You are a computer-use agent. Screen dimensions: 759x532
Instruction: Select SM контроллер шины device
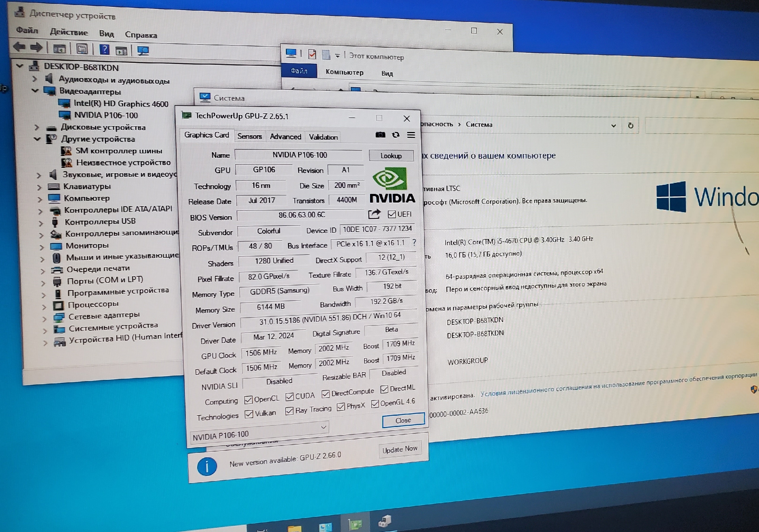(119, 151)
